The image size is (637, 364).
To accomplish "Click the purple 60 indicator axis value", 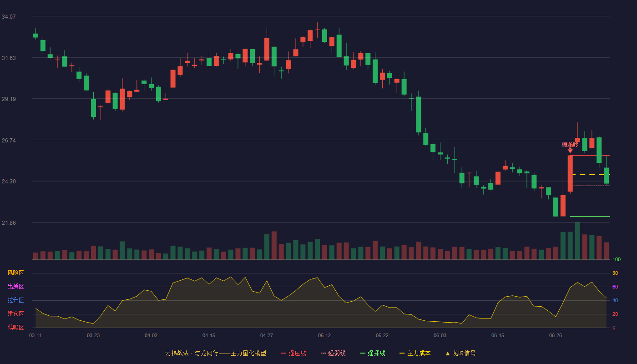I will pos(615,287).
